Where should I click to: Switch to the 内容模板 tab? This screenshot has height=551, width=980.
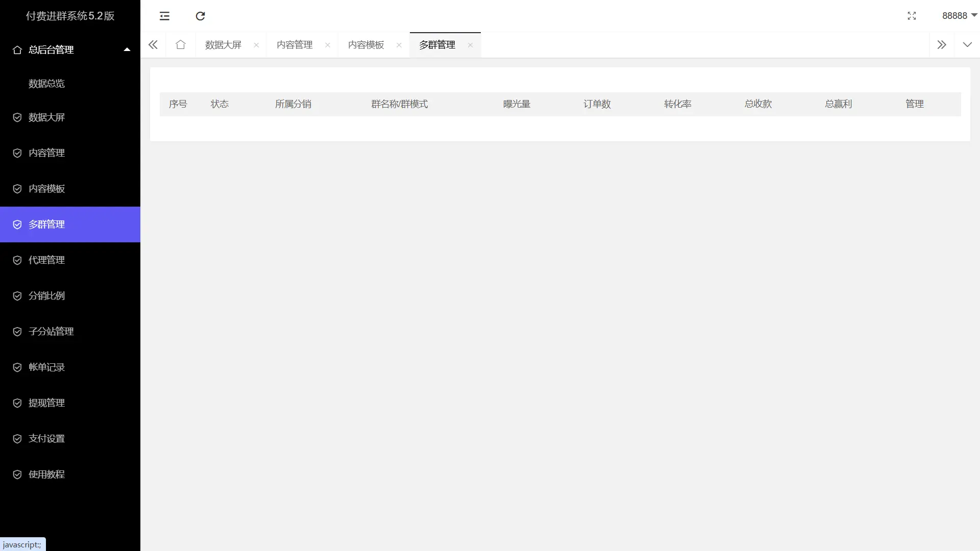(365, 44)
